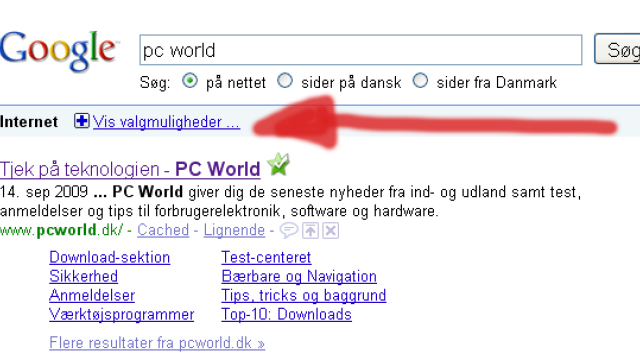640x360 pixels.
Task: Open the Test-centeret sitelink
Action: (x=266, y=258)
